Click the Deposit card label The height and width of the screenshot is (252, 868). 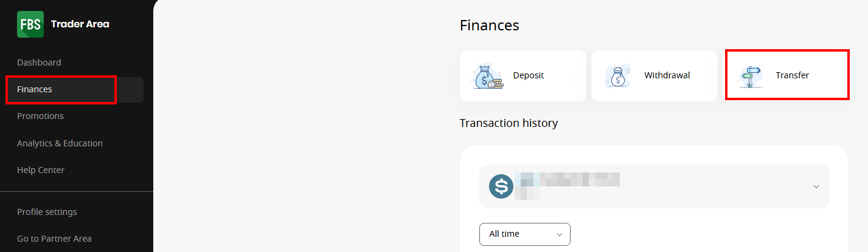[x=529, y=75]
